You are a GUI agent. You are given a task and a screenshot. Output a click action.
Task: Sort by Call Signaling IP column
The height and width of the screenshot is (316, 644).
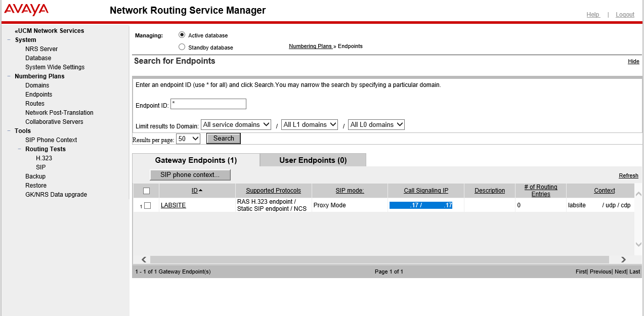coord(426,191)
